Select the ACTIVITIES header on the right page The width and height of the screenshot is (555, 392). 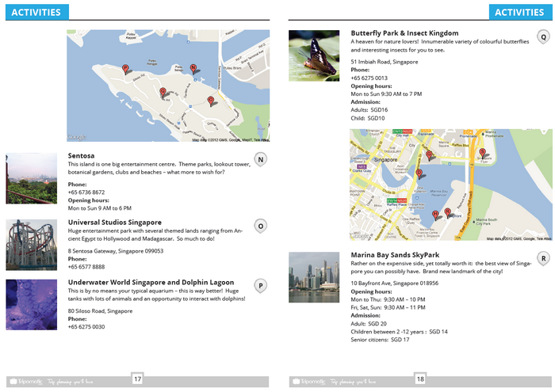tap(519, 12)
